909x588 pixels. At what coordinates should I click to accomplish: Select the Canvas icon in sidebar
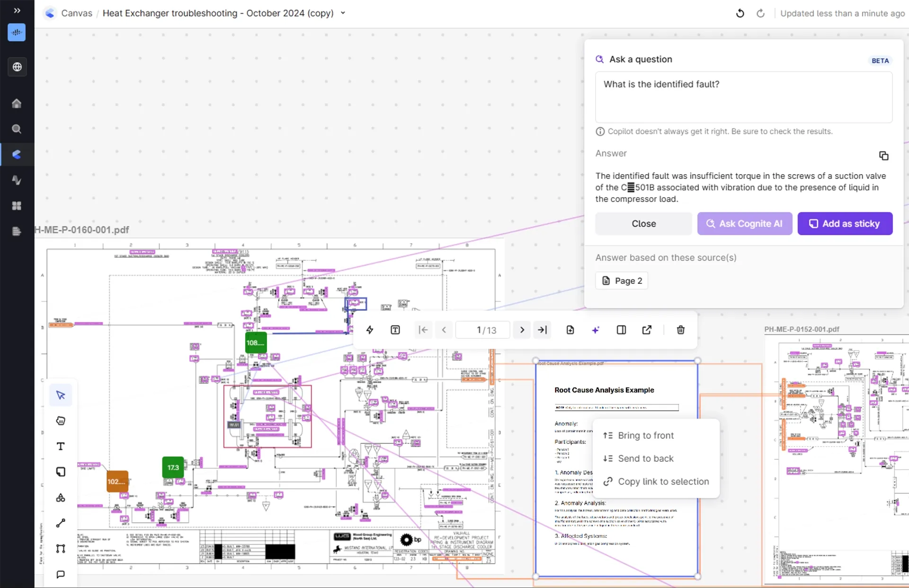tap(17, 155)
